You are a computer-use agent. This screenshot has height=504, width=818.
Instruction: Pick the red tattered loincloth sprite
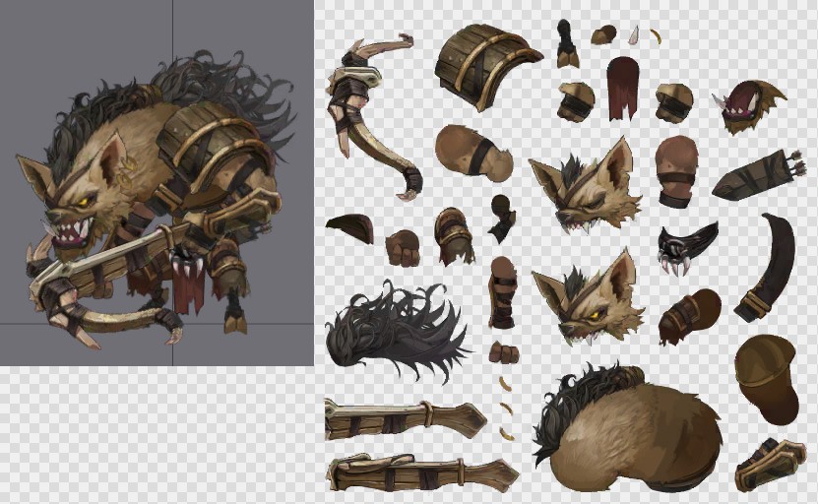coord(622,89)
